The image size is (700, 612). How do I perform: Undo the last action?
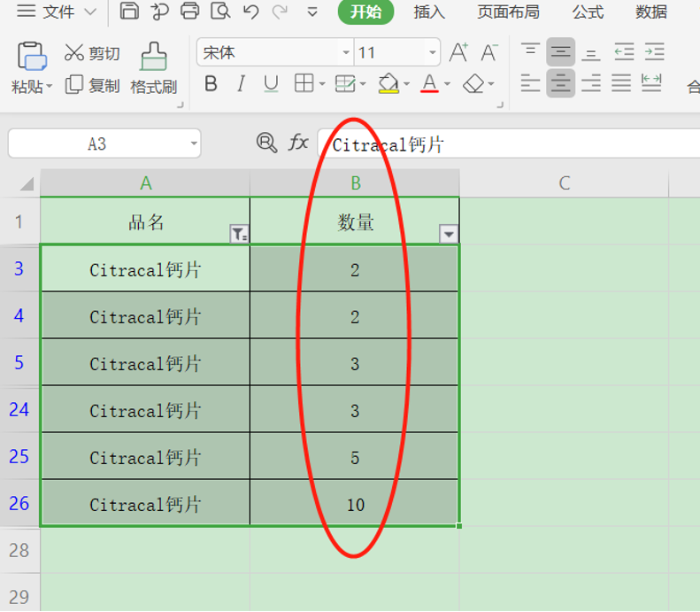point(250,12)
